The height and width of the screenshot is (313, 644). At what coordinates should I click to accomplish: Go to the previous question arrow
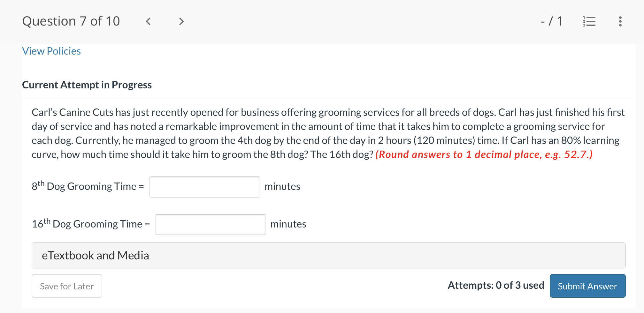(x=148, y=21)
